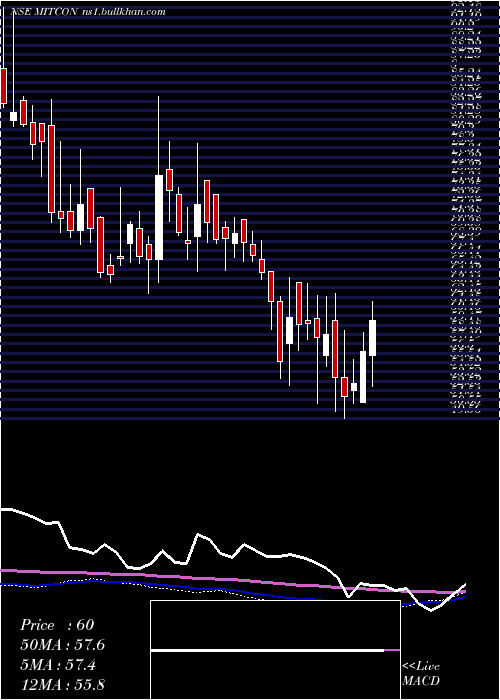Click the last white candlestick on chart
This screenshot has width=500, height=700.
coord(372,338)
